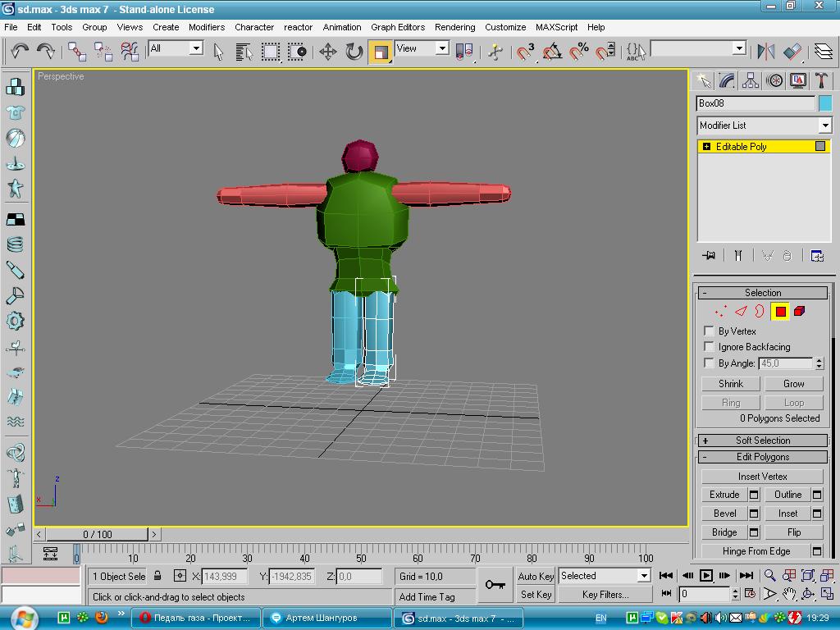This screenshot has height=630, width=840.
Task: Open the Graph Editors menu
Action: click(x=397, y=27)
